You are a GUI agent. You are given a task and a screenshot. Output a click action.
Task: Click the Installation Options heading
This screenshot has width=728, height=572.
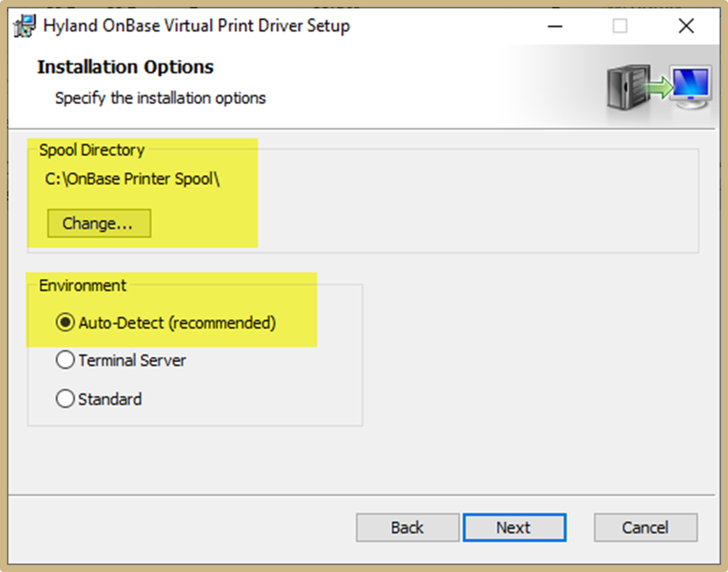tap(125, 67)
